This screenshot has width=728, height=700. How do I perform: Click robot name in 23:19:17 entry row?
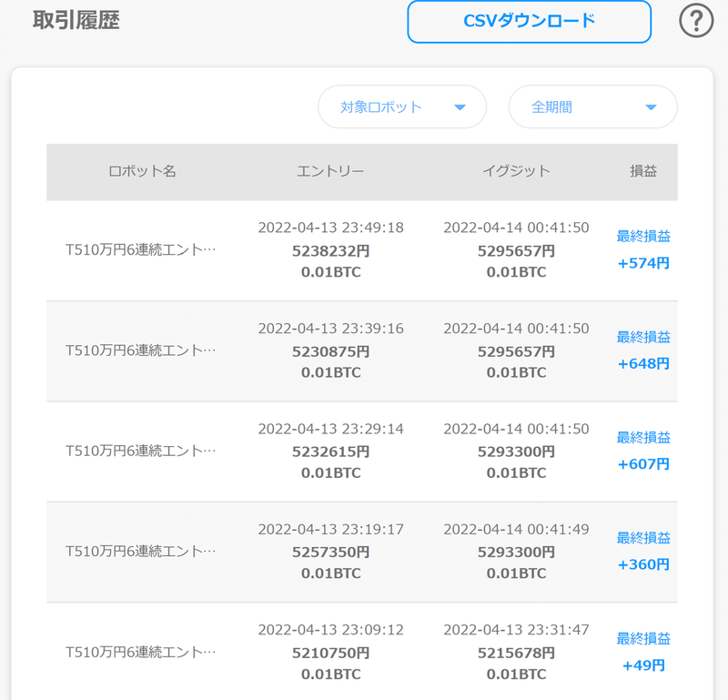[140, 552]
